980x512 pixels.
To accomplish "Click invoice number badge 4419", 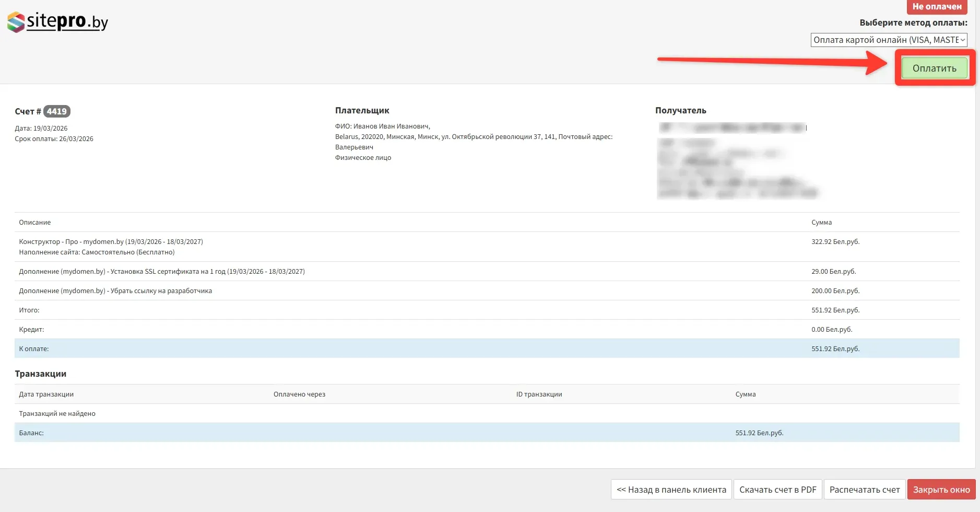I will [56, 111].
